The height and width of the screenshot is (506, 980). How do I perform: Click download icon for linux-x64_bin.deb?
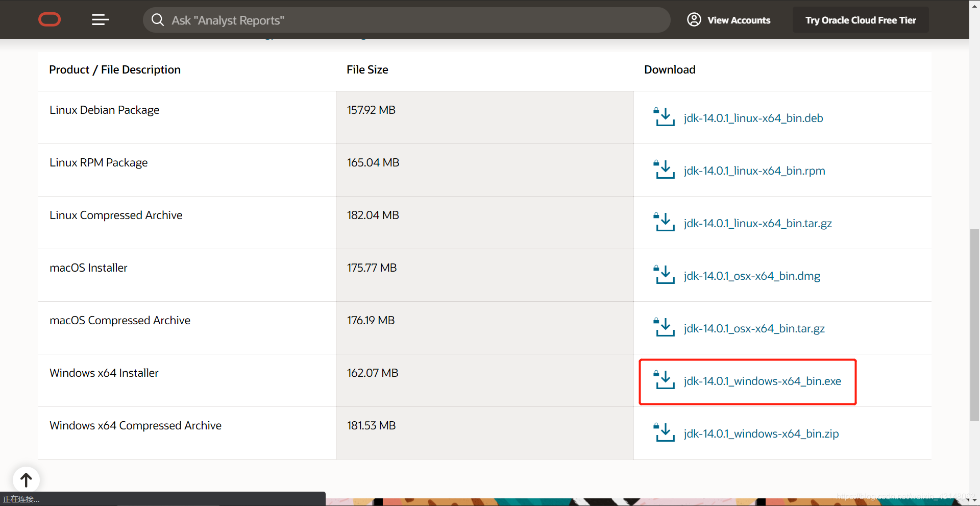click(x=665, y=117)
